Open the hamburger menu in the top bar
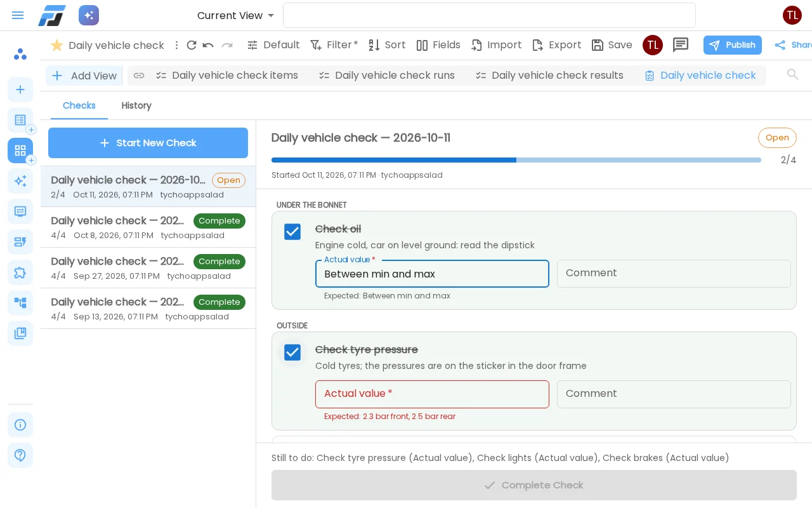Screen dimensions: 812x508 (18, 15)
